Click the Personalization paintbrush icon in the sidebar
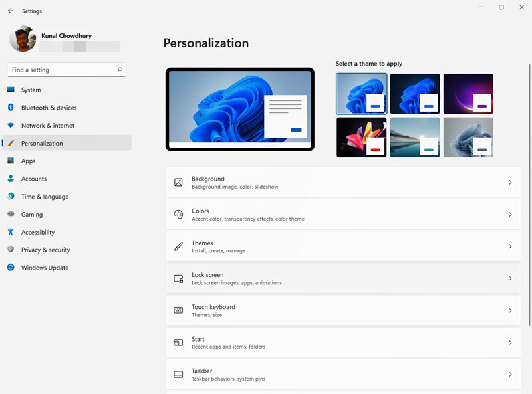Screen dimensions: 532x394 tap(11, 143)
